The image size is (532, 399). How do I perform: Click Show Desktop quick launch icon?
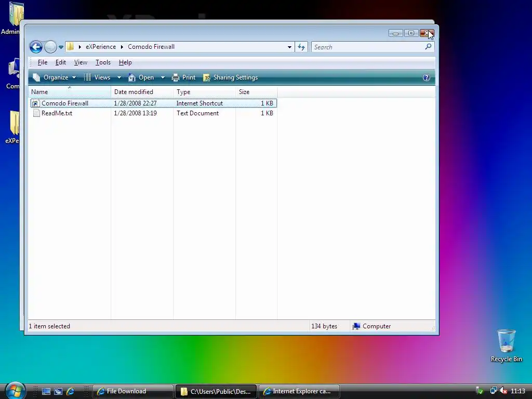(x=46, y=392)
